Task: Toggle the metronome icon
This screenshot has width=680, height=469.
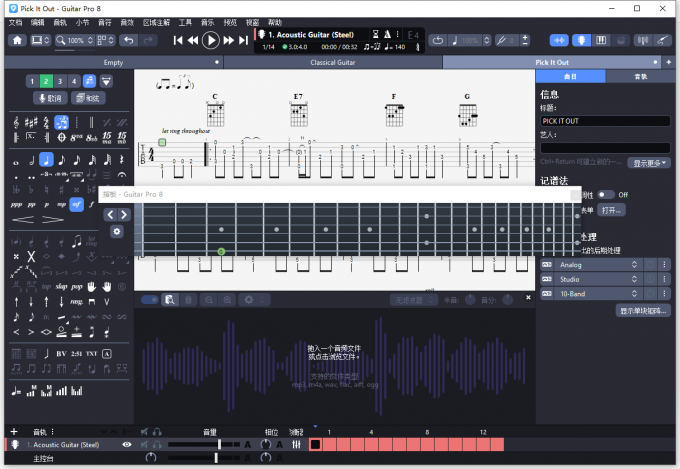Action: coord(387,34)
